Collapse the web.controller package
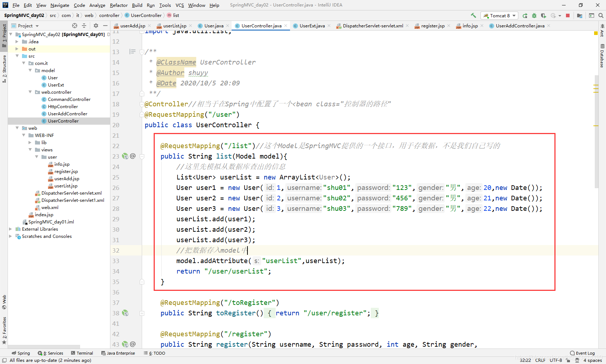Screen dimensions: 606x364 point(30,92)
